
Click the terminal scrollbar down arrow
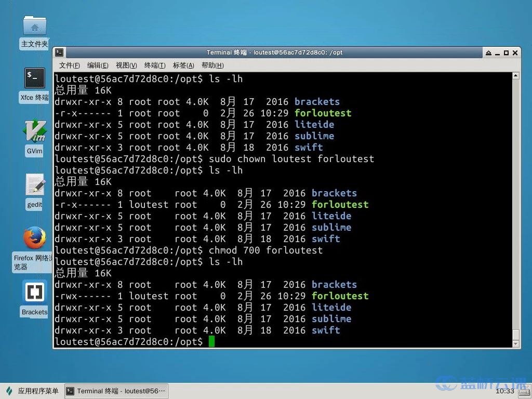click(515, 344)
